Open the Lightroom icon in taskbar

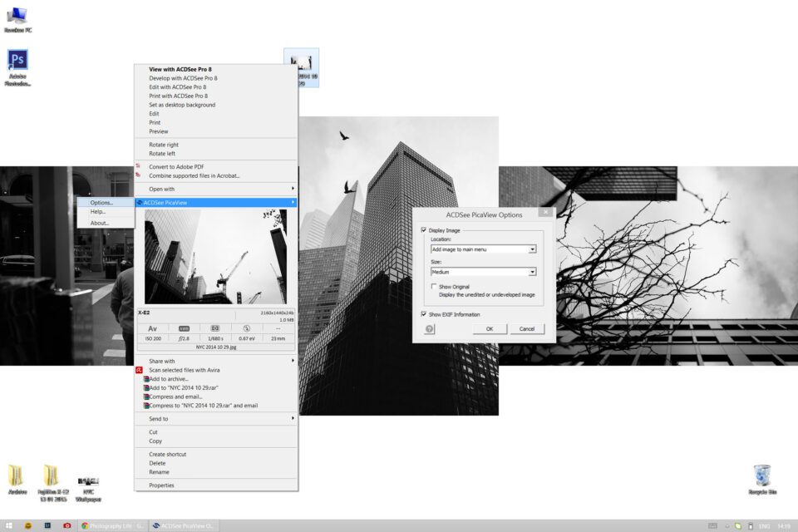47,526
